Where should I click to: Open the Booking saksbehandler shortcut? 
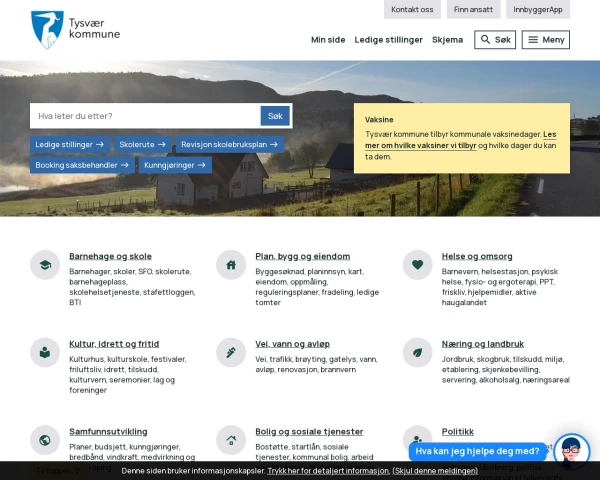(82, 165)
